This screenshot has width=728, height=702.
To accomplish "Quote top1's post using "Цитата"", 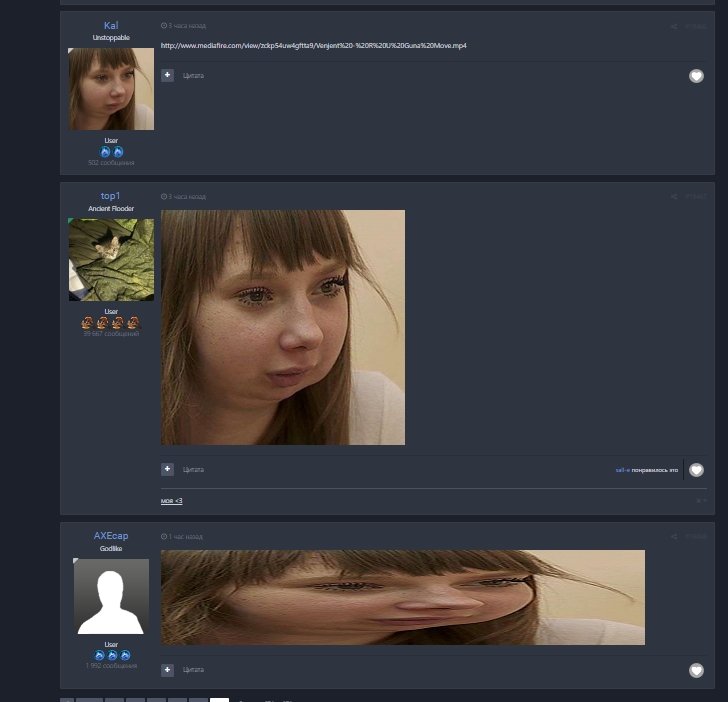I will click(193, 470).
